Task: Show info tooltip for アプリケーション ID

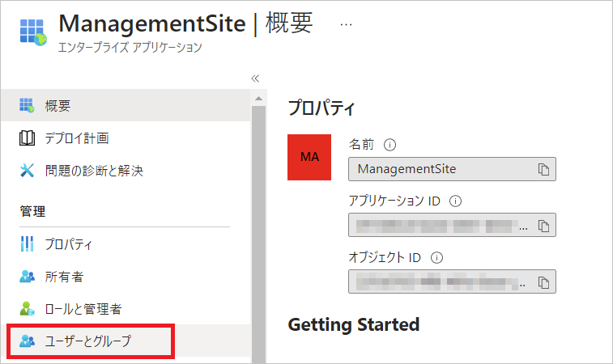Action: [455, 201]
